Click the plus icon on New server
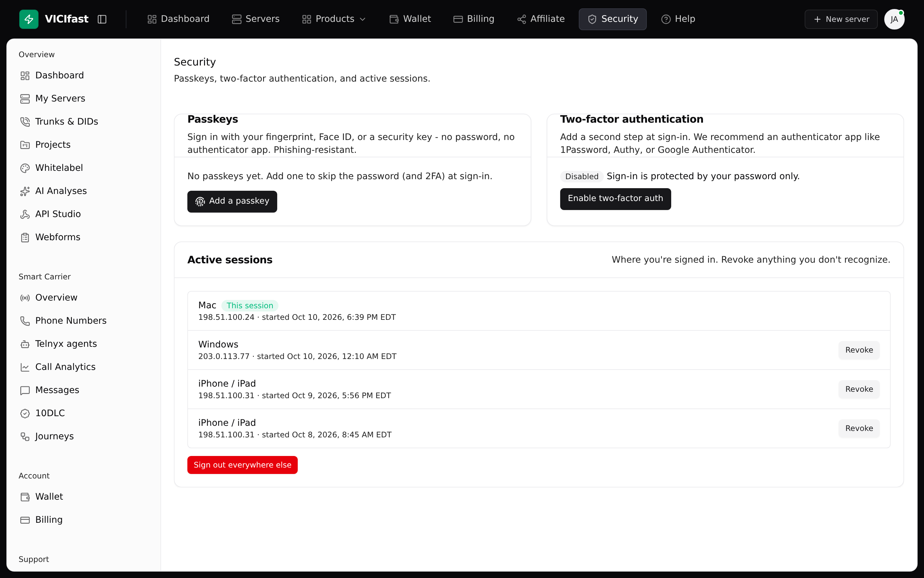This screenshot has height=578, width=924. 817,19
